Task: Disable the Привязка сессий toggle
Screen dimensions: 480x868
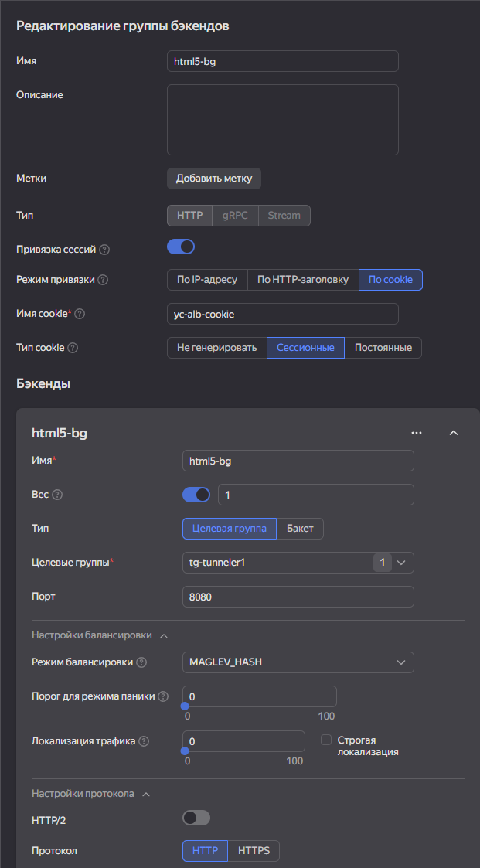Action: click(x=181, y=247)
